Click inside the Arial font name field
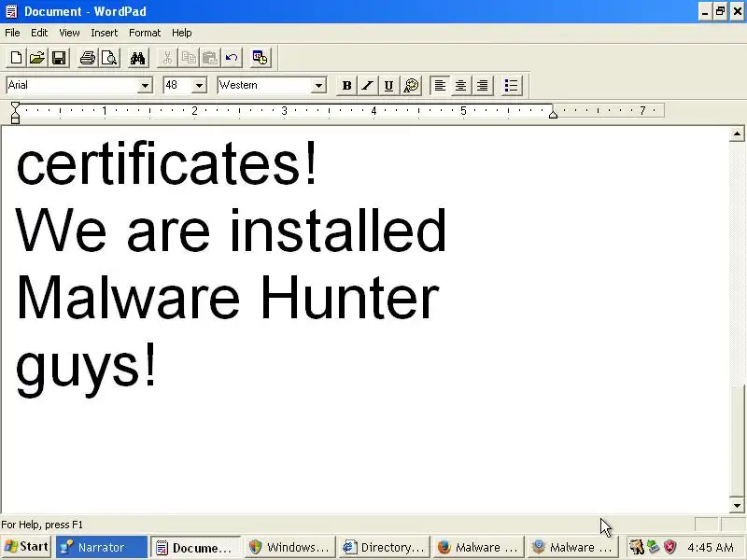 tap(73, 85)
